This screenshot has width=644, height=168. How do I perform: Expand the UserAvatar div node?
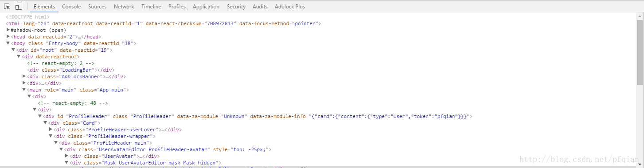pyautogui.click(x=66, y=156)
